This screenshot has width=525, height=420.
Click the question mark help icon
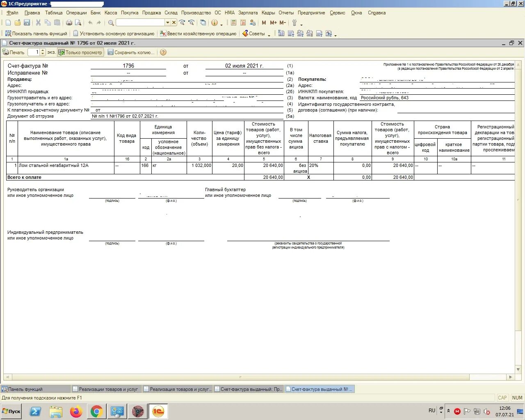163,52
